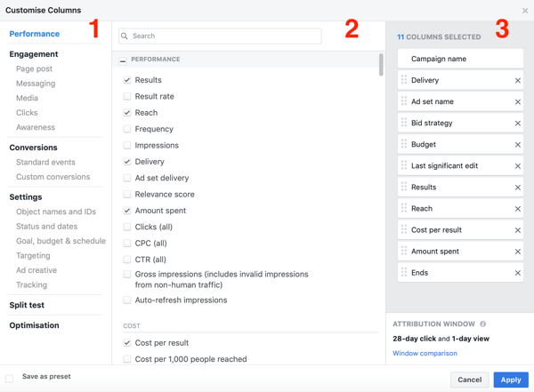The height and width of the screenshot is (392, 534).
Task: Remove Delivery column with its X icon
Action: pos(518,81)
